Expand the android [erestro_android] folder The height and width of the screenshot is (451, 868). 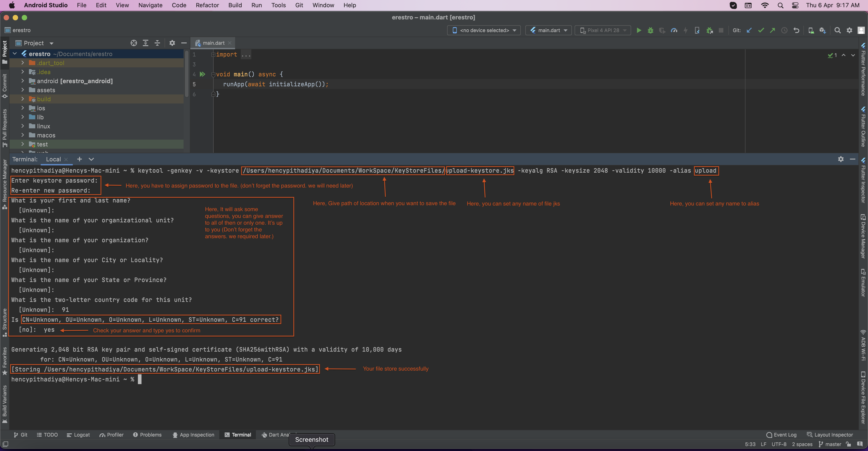click(23, 81)
